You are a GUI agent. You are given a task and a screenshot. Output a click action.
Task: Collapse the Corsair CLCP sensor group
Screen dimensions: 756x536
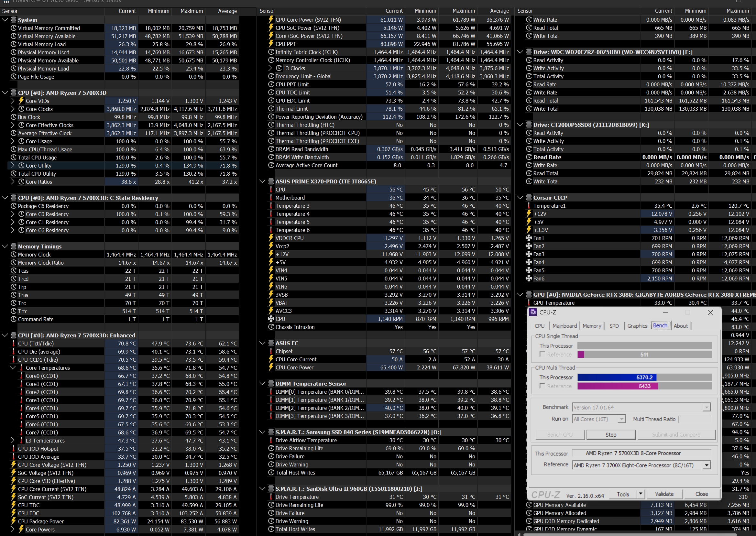(520, 198)
